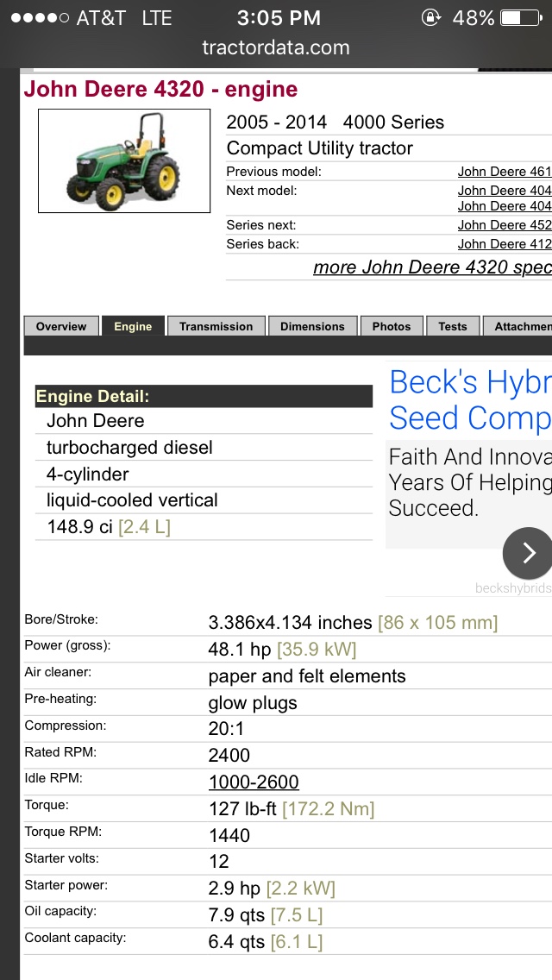Open the Beck's Hybrids ad headline
Image resolution: width=552 pixels, height=980 pixels.
pos(470,400)
